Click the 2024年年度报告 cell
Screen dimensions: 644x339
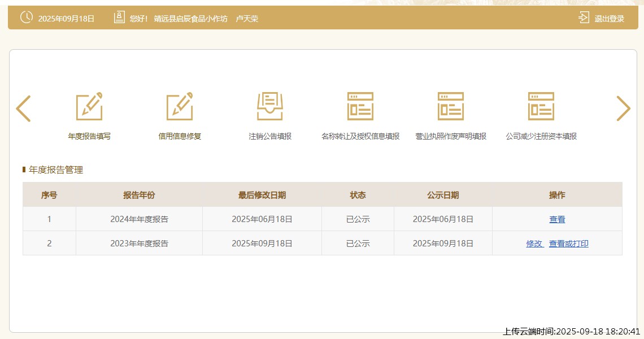[x=139, y=219]
